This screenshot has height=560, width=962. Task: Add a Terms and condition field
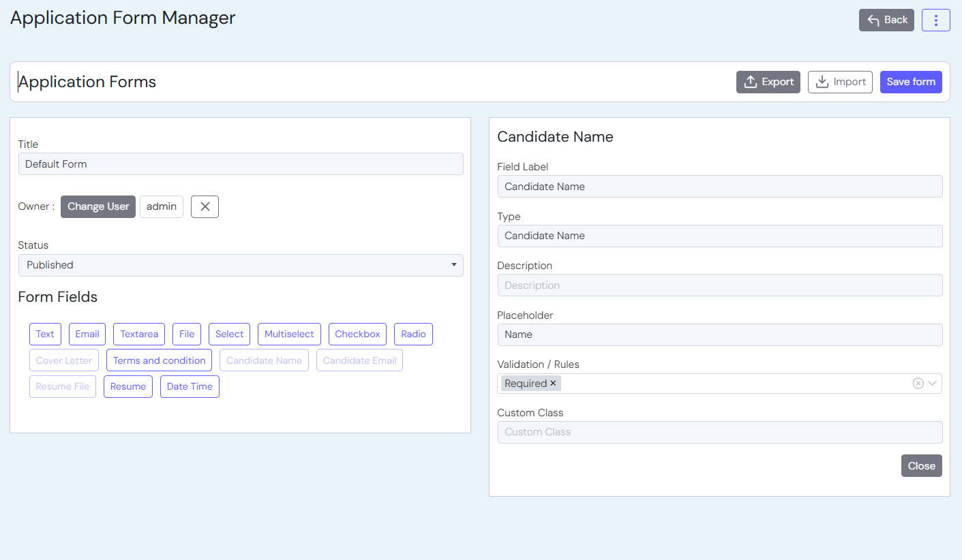(x=159, y=360)
